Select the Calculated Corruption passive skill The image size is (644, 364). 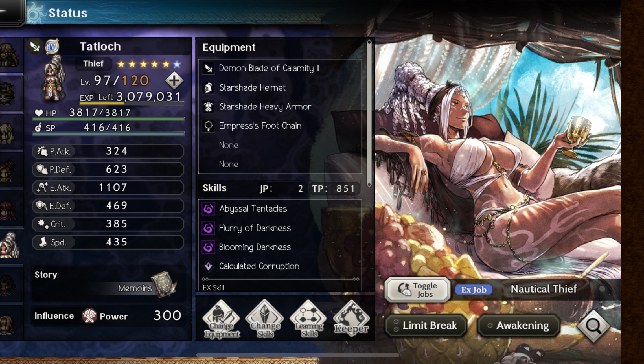(x=280, y=266)
